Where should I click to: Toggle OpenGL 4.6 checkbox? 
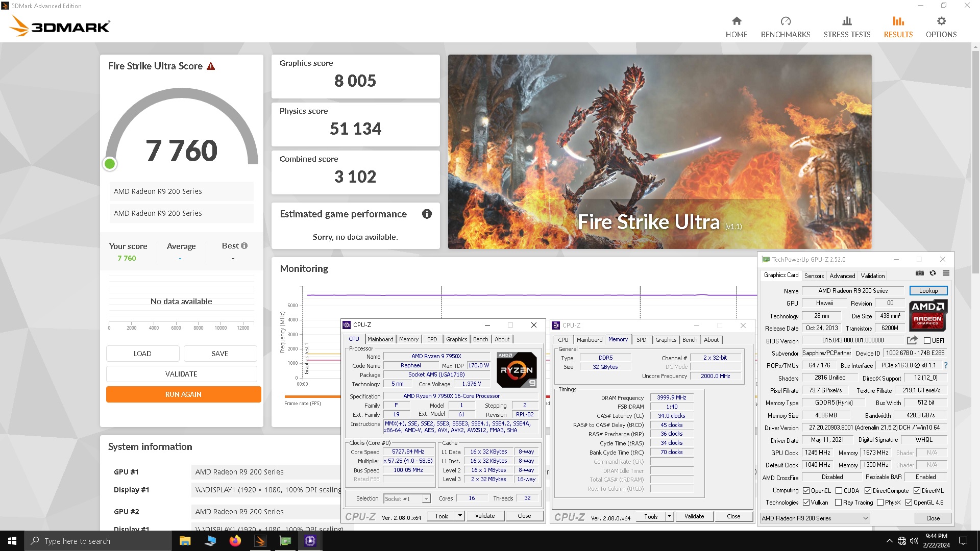(909, 503)
